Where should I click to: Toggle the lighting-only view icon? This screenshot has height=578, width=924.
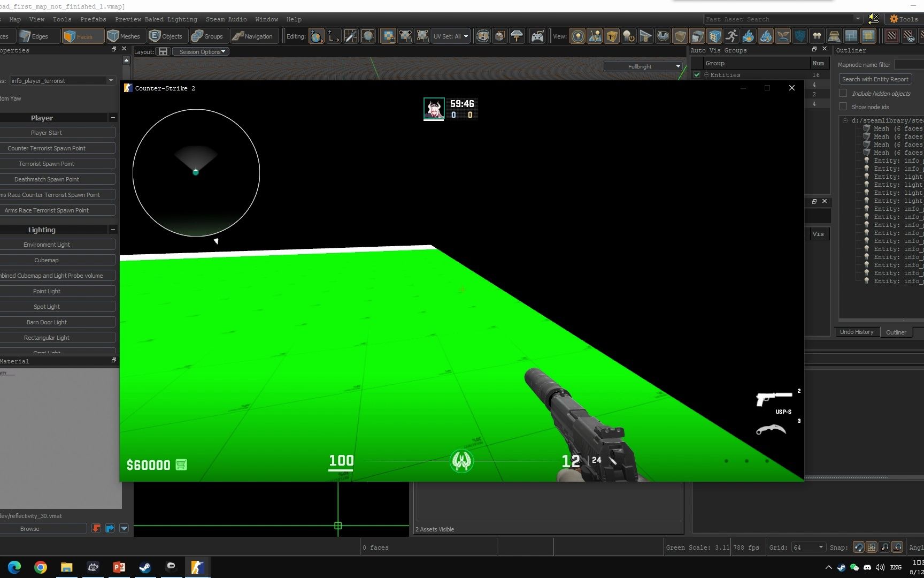[x=577, y=36]
